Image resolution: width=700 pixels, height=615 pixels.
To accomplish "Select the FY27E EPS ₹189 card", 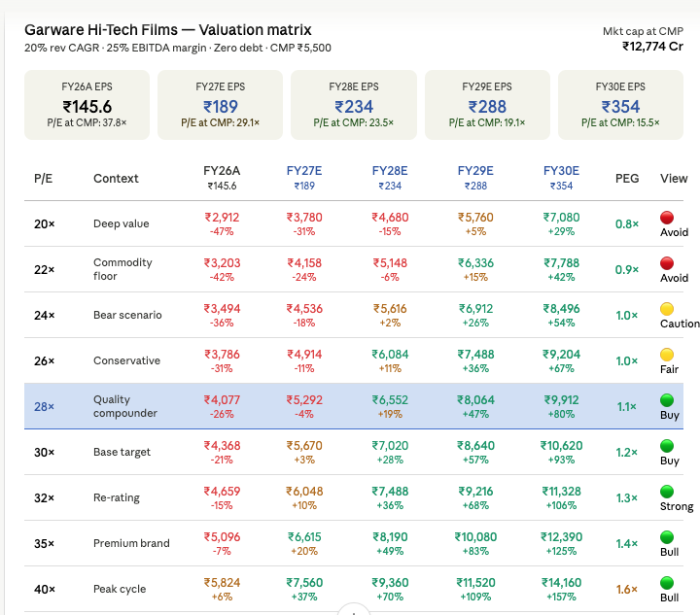I will coord(220,105).
